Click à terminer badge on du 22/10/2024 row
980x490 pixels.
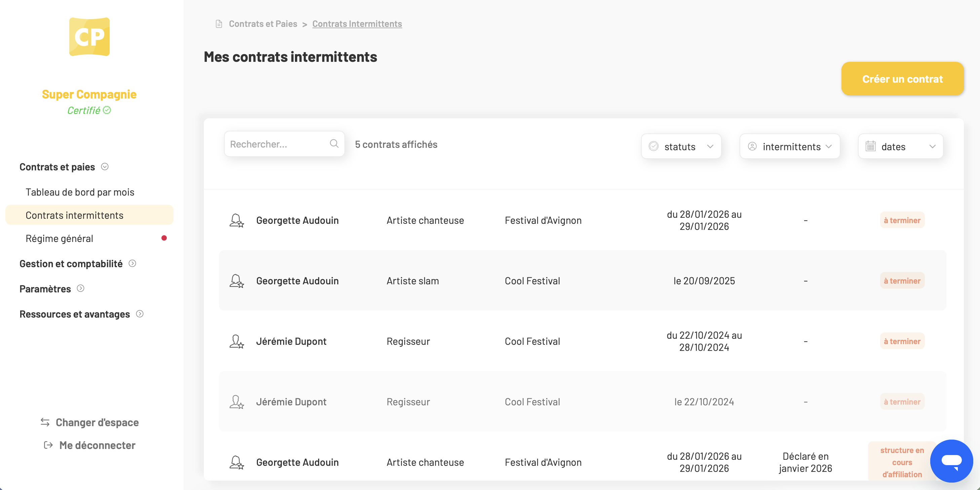902,341
